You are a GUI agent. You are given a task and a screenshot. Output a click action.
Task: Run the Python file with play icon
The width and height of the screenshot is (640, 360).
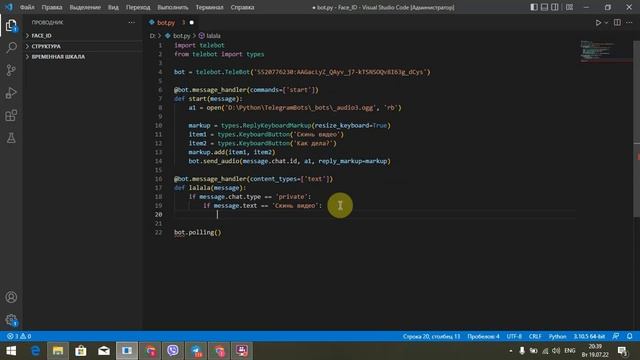[598, 23]
